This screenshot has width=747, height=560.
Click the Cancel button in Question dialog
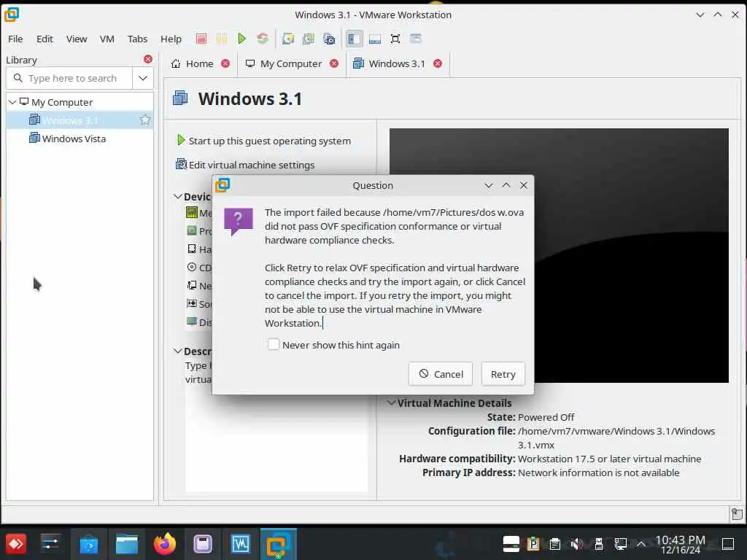pyautogui.click(x=441, y=374)
